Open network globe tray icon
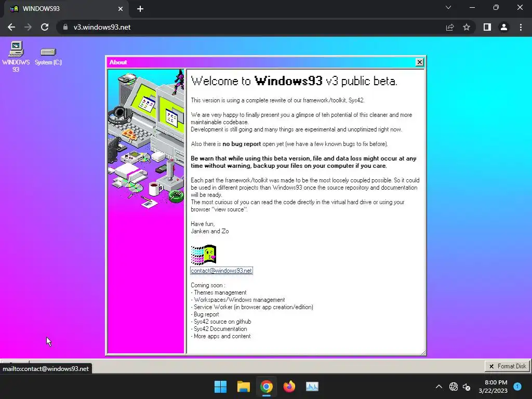The image size is (532, 399). click(453, 387)
